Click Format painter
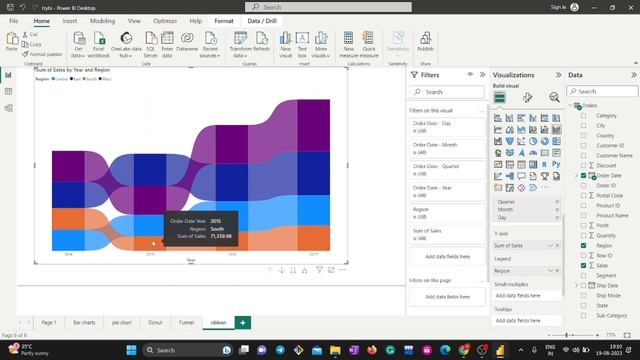 pos(42,54)
